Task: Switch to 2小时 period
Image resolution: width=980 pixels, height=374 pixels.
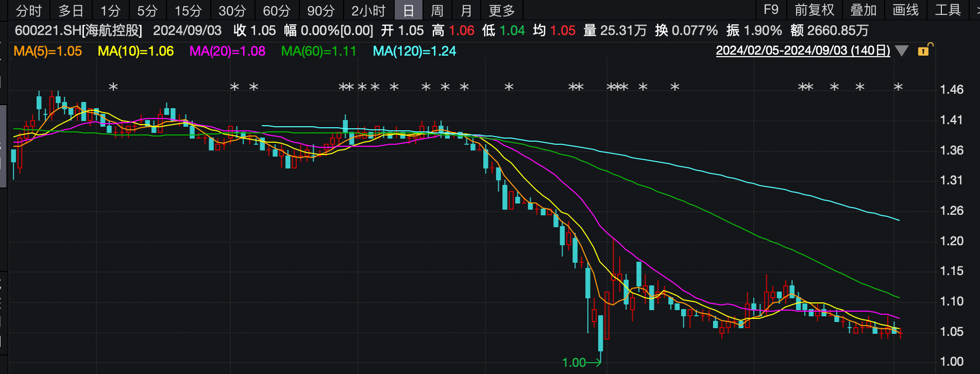Action: coord(368,10)
